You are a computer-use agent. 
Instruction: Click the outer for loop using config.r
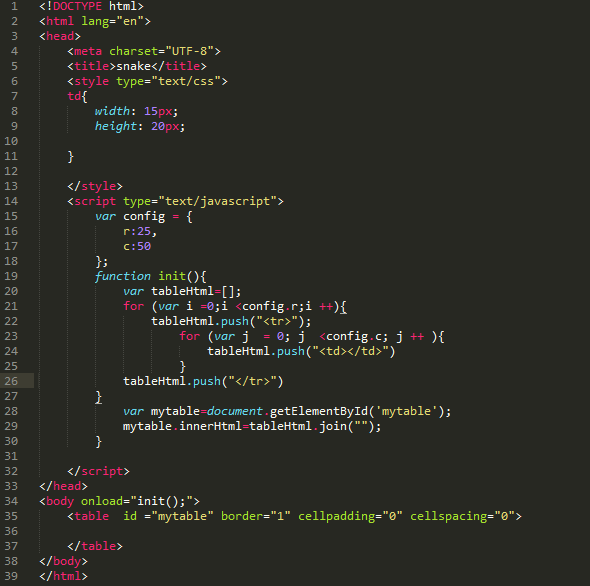point(235,306)
